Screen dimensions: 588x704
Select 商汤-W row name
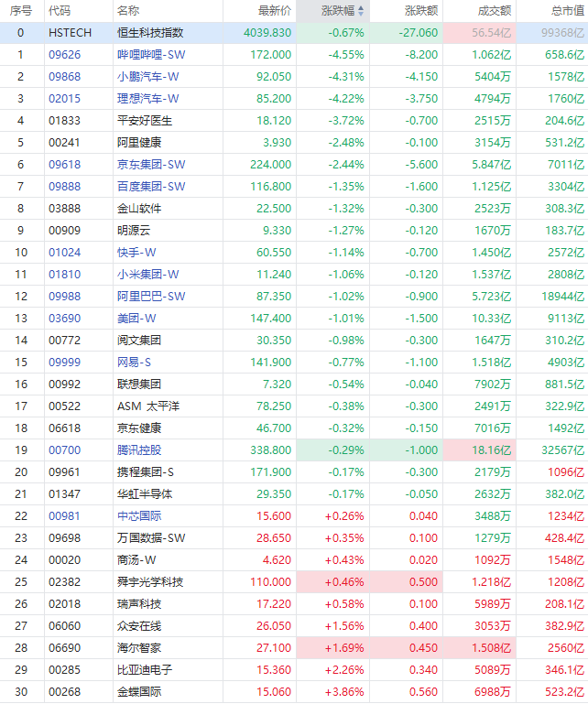(136, 561)
